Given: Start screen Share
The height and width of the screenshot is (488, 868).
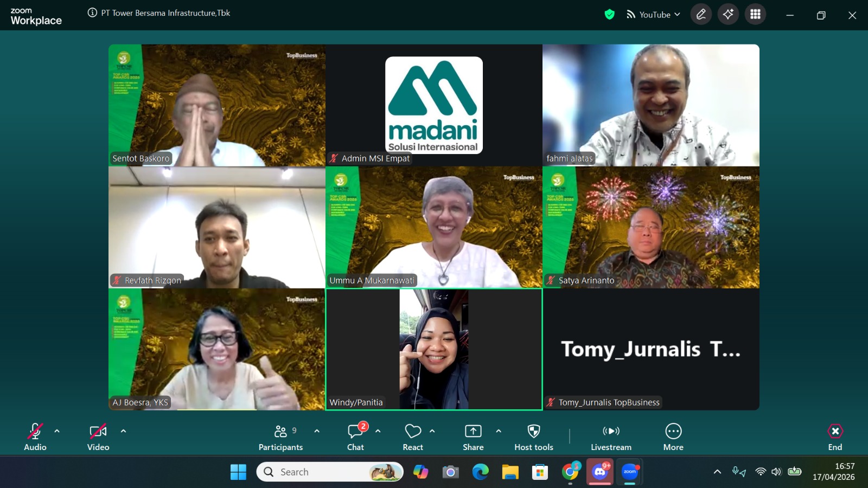Looking at the screenshot, I should point(473,437).
